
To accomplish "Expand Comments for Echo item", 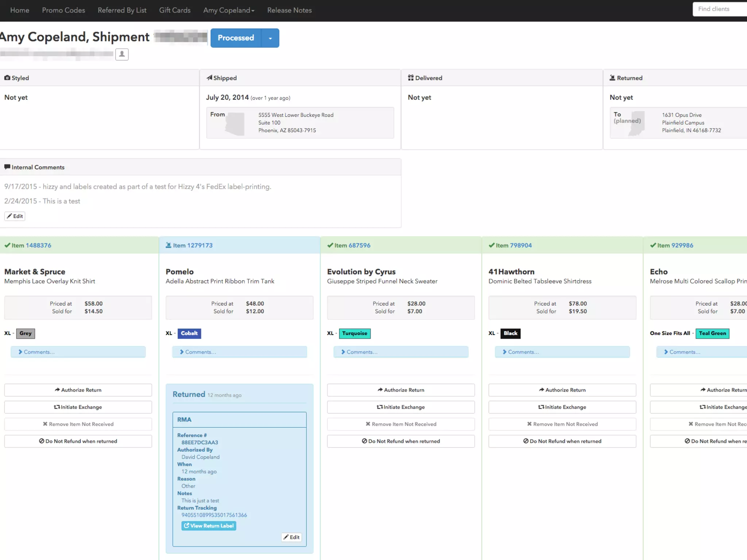I will 702,352.
